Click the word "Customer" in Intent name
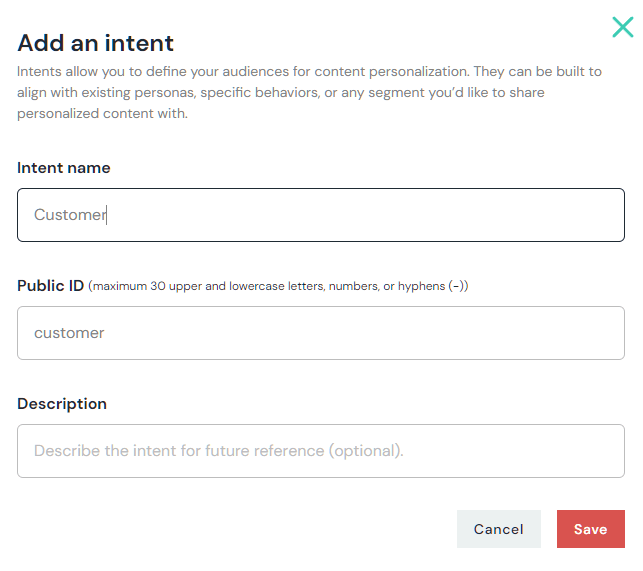 pos(69,215)
